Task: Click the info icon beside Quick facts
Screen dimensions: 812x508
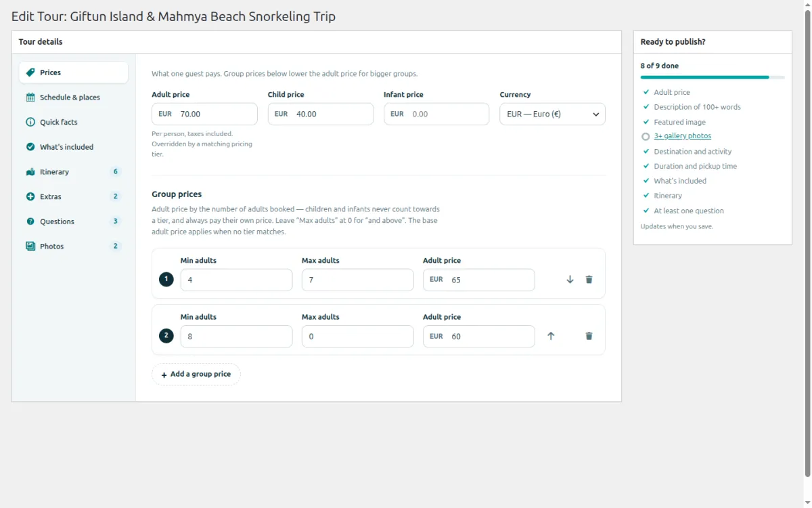Action: point(30,122)
